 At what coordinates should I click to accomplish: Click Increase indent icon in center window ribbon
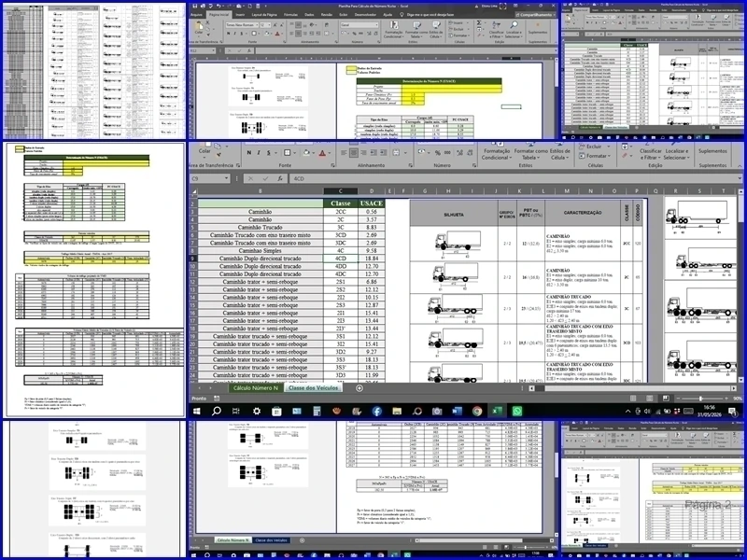click(x=386, y=153)
